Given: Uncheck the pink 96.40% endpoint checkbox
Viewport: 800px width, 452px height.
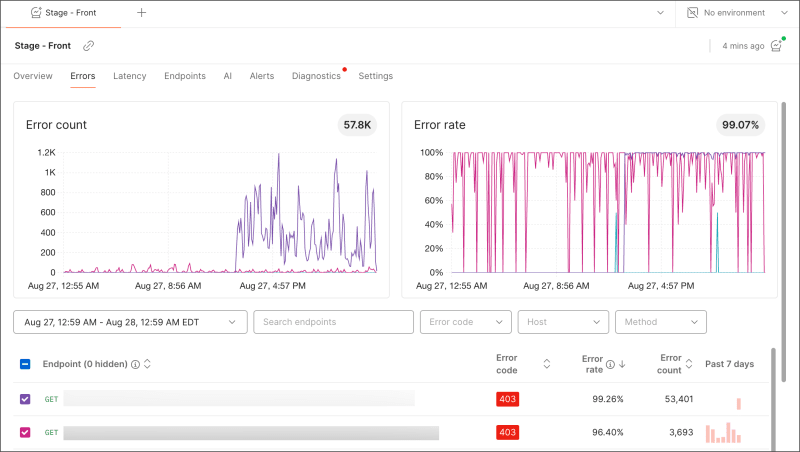Looking at the screenshot, I should click(25, 432).
